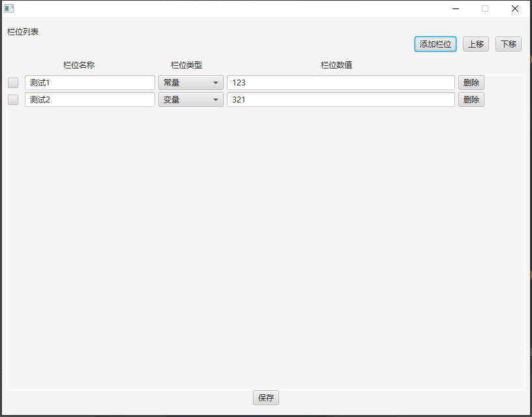Tick the checkbox for the 测试1 row
The height and width of the screenshot is (417, 532).
(13, 83)
